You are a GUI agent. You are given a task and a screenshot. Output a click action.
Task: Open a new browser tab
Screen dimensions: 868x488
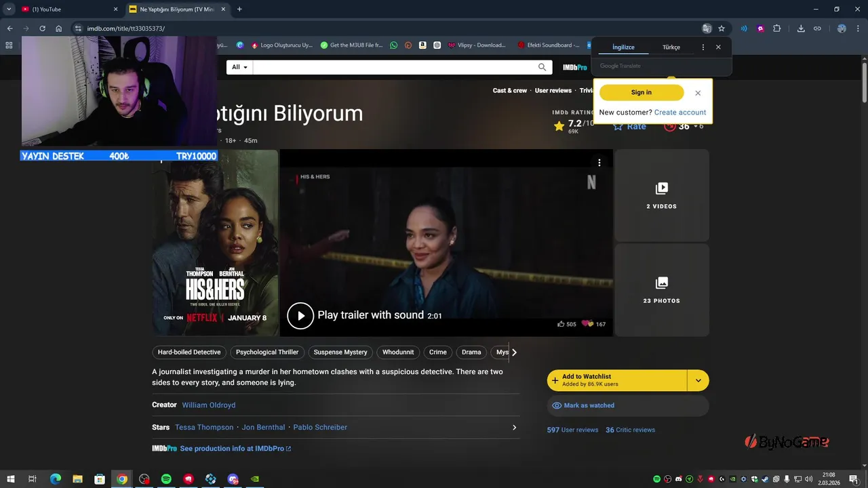239,9
